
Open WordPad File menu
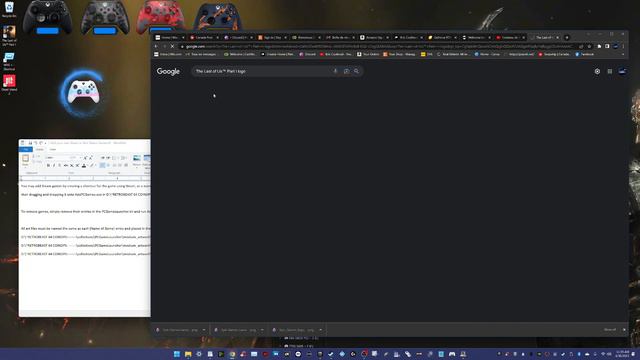(25, 149)
